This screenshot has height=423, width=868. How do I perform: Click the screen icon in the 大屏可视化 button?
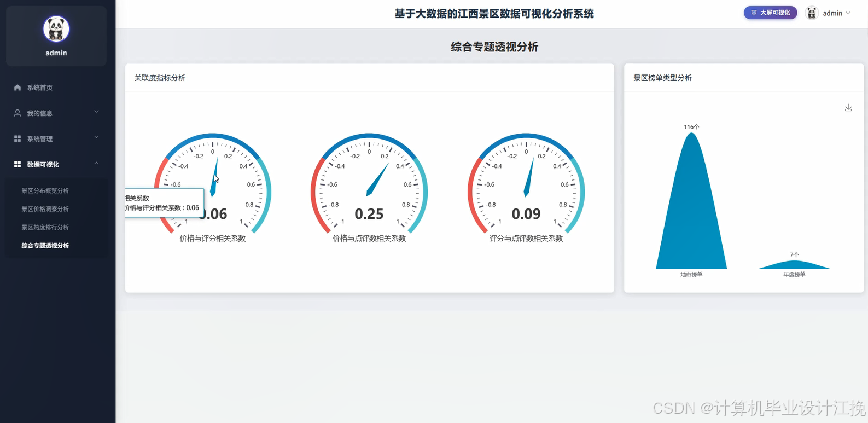coord(754,13)
